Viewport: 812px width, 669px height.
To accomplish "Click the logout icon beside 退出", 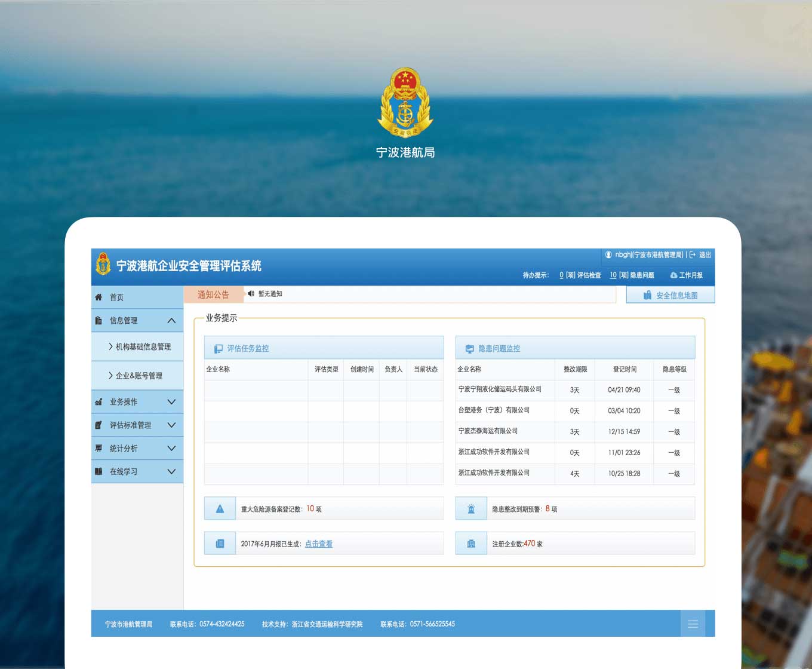I will click(693, 255).
